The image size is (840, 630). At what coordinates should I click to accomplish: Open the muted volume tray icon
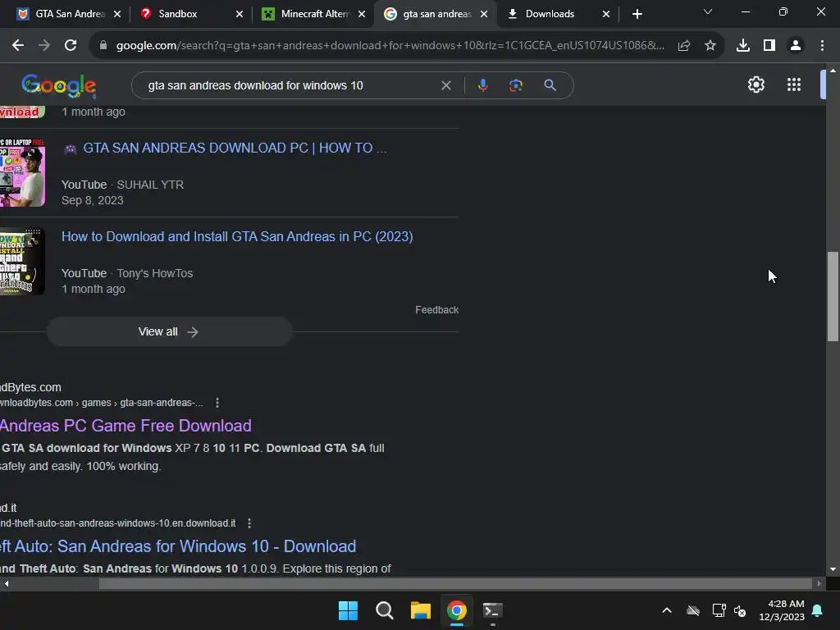[x=740, y=610]
